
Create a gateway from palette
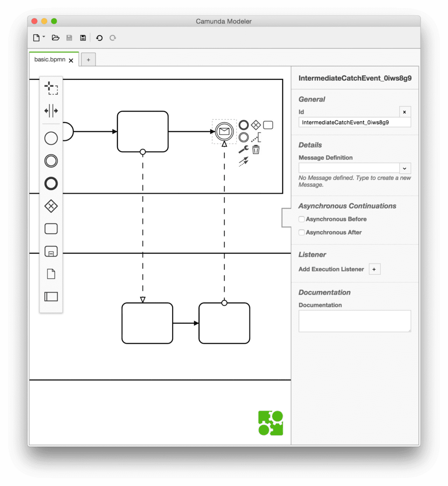tap(51, 206)
